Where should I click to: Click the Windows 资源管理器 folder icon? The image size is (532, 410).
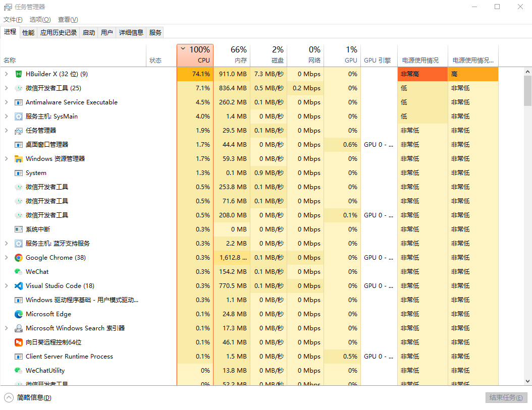[x=19, y=159]
